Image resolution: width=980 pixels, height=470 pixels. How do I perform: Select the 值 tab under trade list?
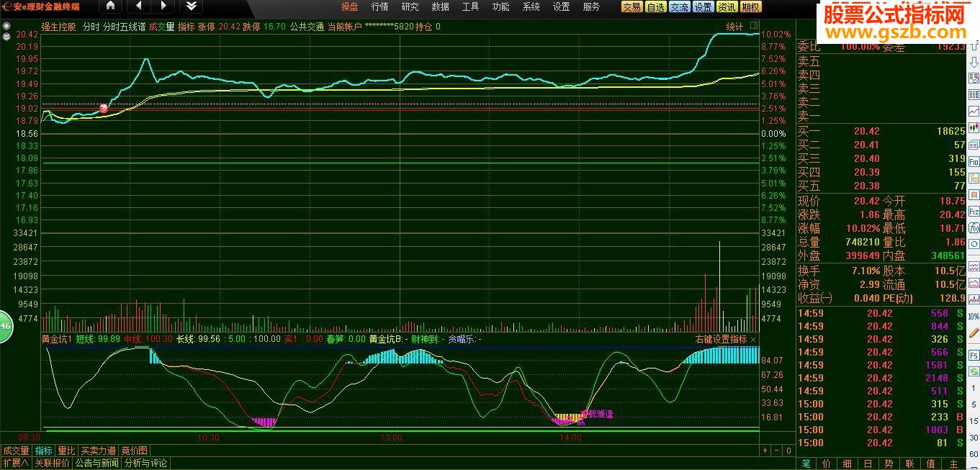[x=931, y=464]
